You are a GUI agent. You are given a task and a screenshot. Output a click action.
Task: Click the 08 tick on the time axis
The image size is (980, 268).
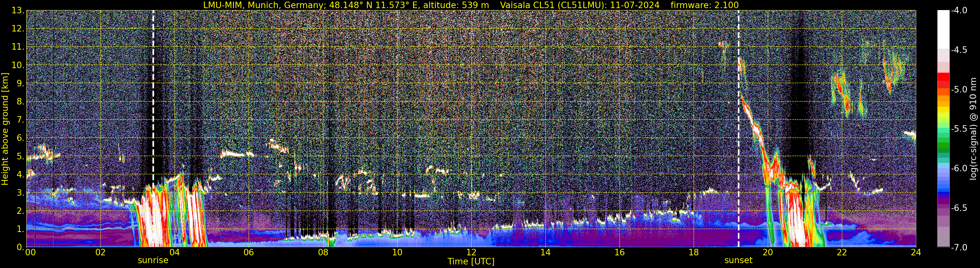(323, 252)
